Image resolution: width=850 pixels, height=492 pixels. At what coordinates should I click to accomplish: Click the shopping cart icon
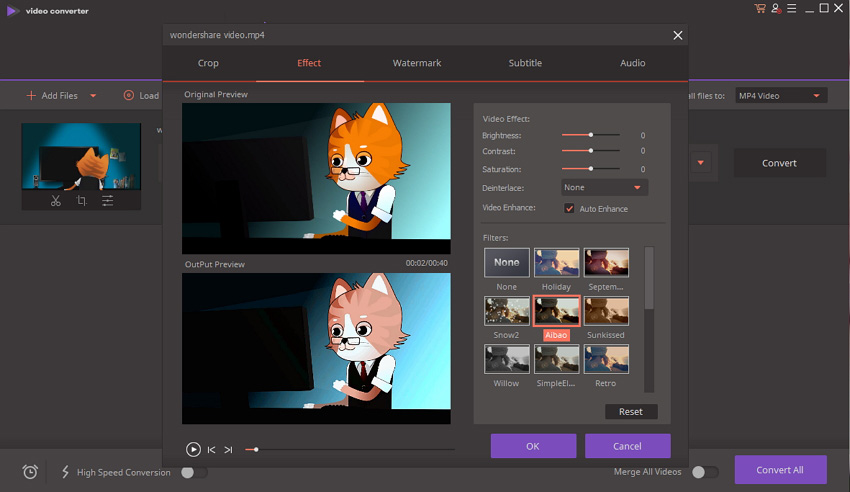(760, 9)
